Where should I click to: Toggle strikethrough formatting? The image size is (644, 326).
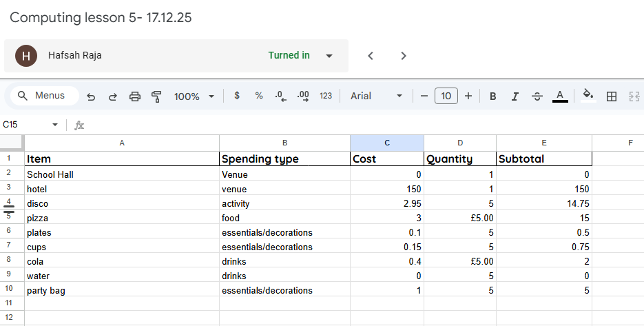point(537,96)
